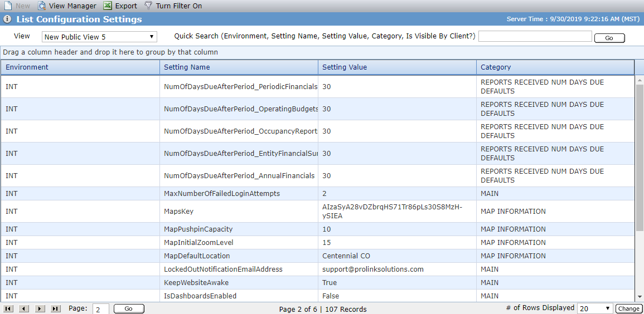Click the scrollbar down arrow
Image resolution: width=644 pixels, height=314 pixels.
[x=640, y=297]
